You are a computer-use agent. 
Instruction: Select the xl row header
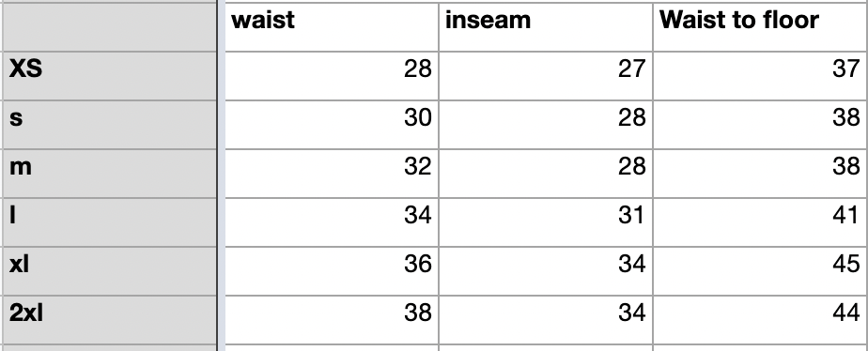tap(110, 271)
